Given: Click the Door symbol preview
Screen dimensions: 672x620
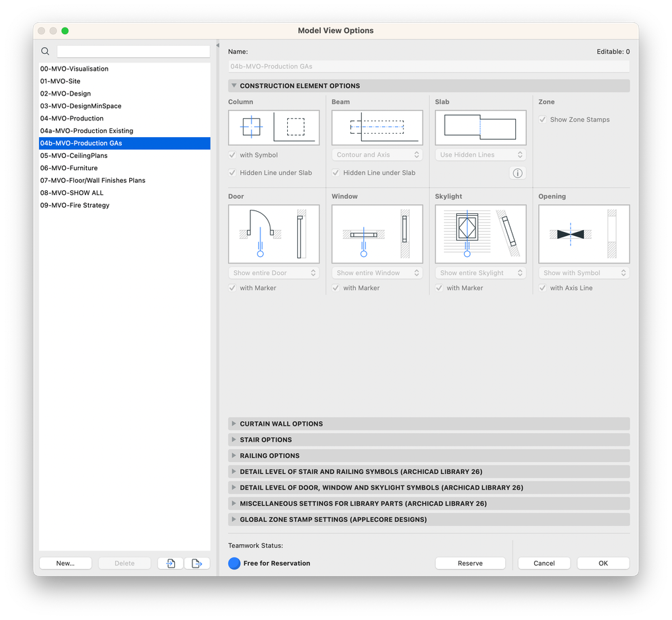Looking at the screenshot, I should click(x=274, y=234).
